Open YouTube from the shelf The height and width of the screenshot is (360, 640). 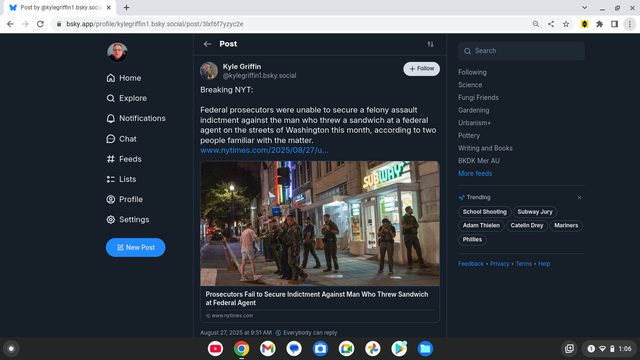click(215, 349)
